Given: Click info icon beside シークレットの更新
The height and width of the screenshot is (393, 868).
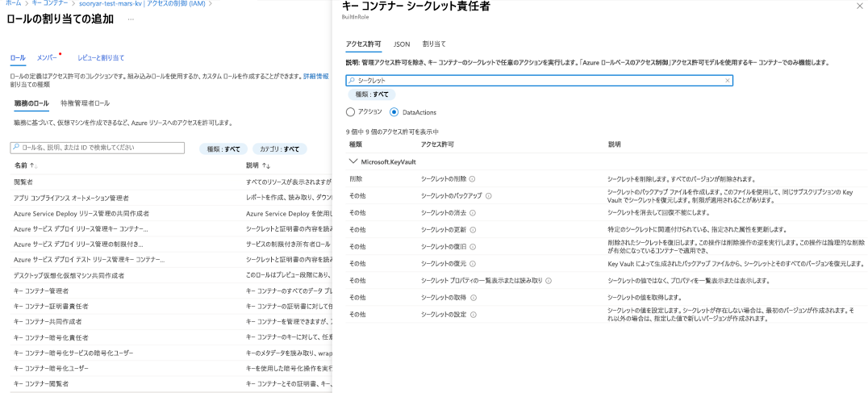Looking at the screenshot, I should pyautogui.click(x=472, y=230).
